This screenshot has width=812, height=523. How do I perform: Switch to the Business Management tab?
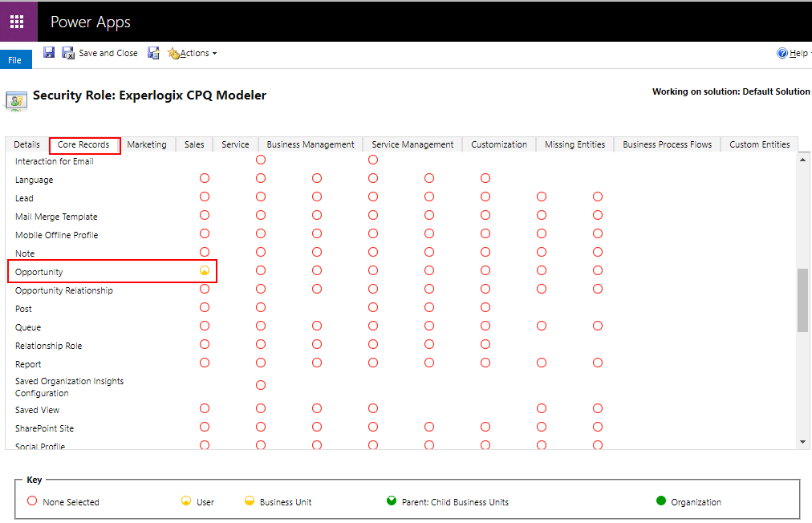pos(311,144)
